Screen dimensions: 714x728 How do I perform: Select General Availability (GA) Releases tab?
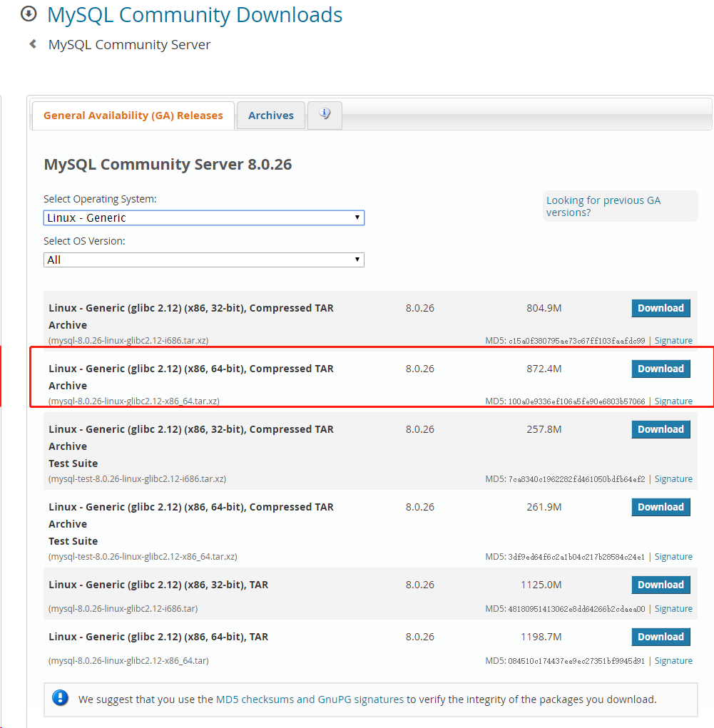(133, 115)
